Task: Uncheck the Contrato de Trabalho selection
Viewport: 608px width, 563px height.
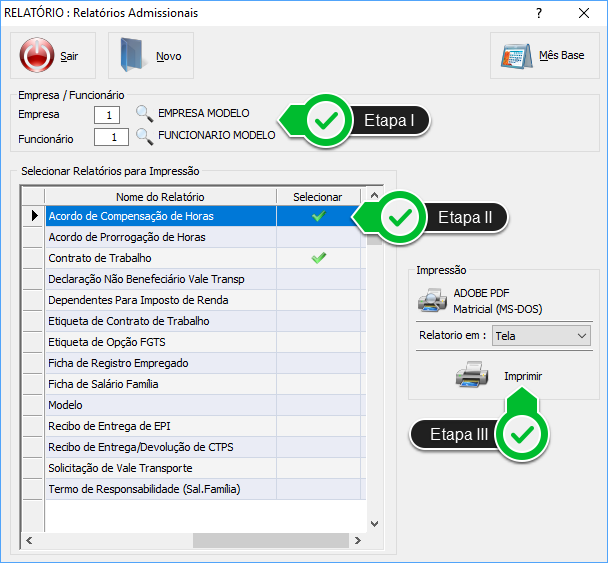Action: click(x=318, y=258)
